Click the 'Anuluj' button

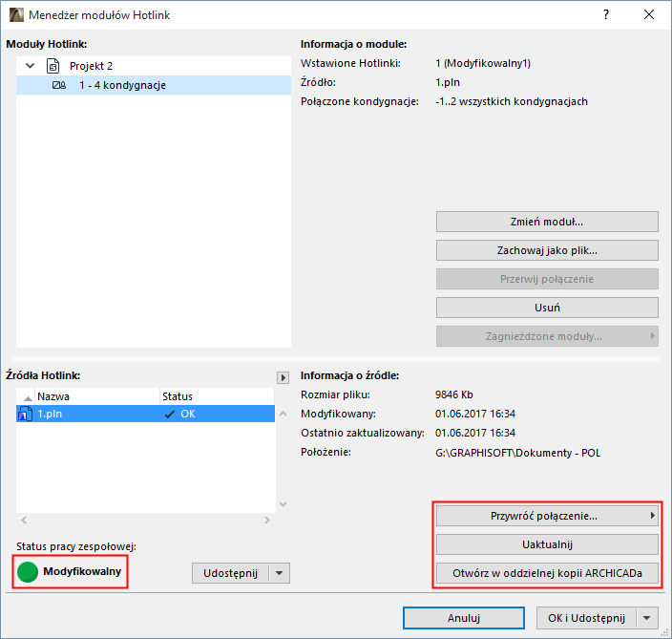click(464, 618)
